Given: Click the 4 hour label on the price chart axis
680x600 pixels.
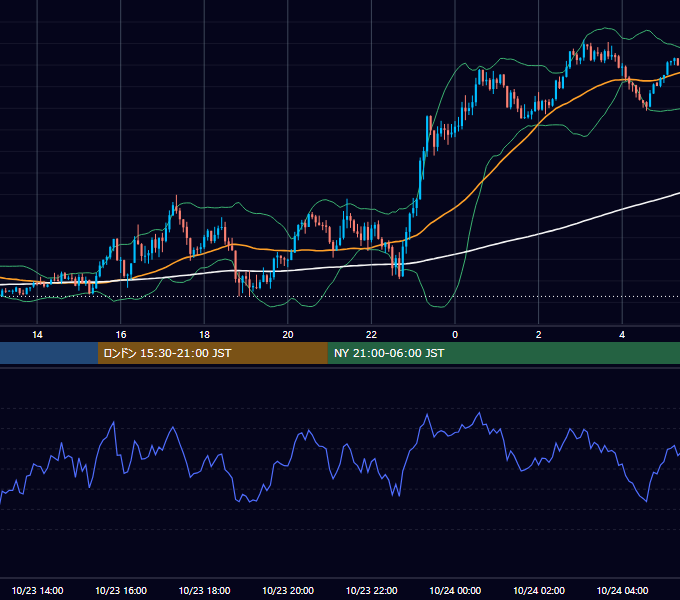Looking at the screenshot, I should (x=622, y=335).
